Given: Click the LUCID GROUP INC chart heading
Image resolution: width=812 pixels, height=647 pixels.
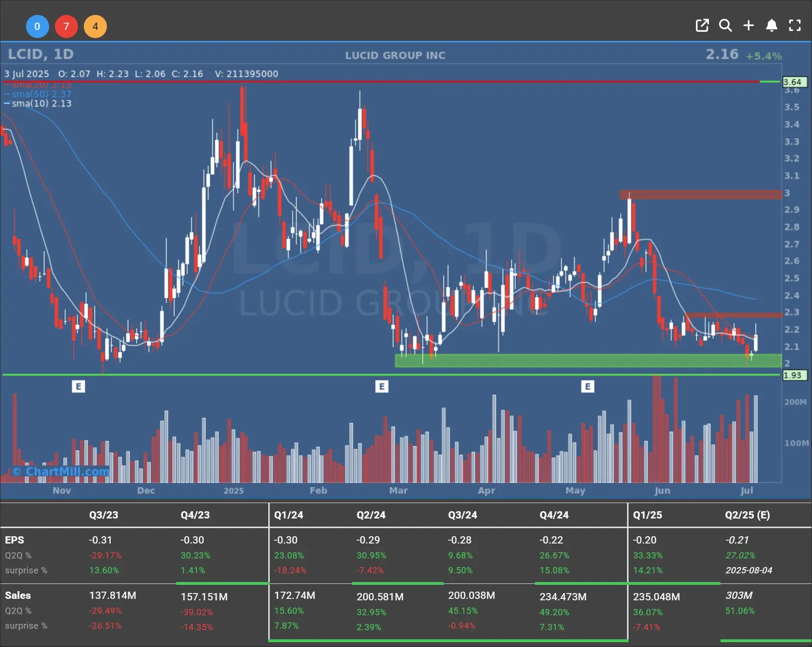Looking at the screenshot, I should pos(395,55).
